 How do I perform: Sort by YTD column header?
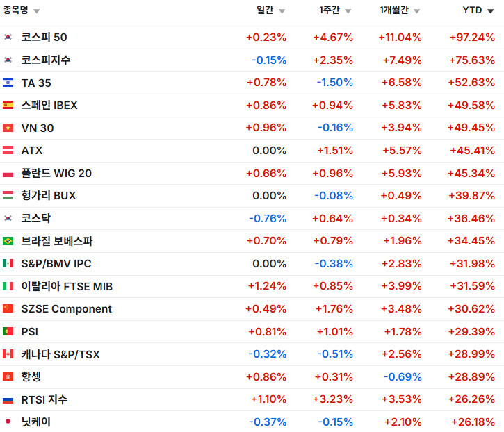(x=478, y=10)
